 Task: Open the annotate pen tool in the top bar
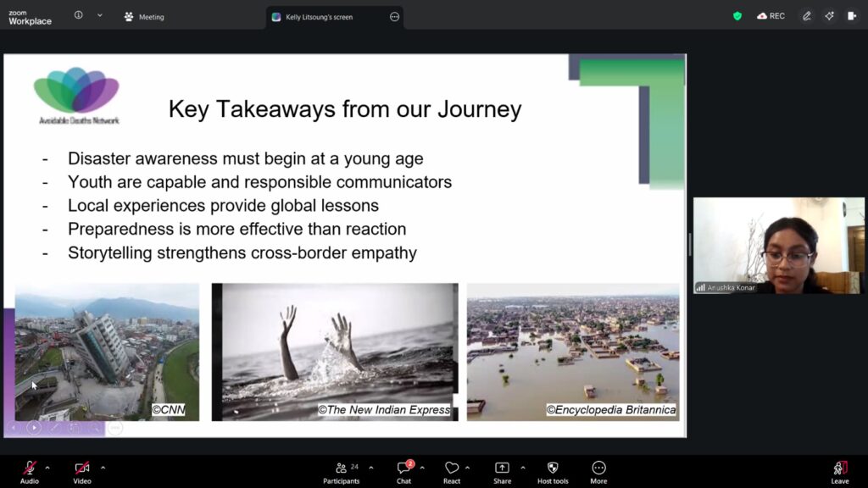807,16
